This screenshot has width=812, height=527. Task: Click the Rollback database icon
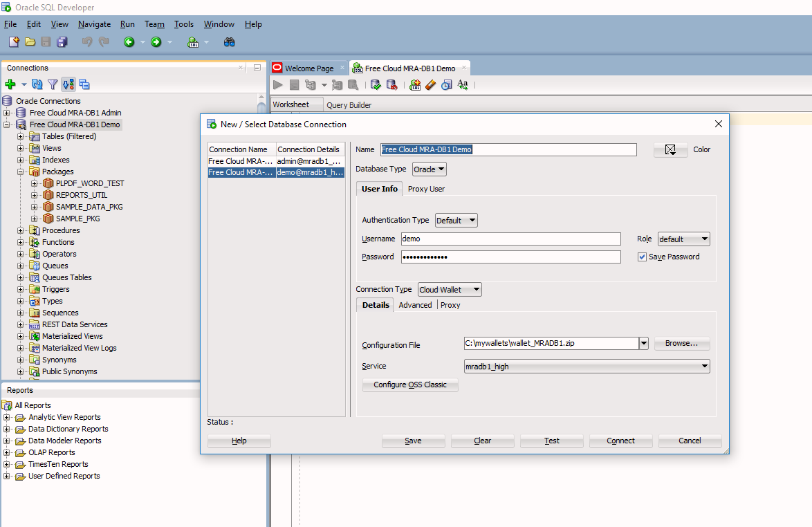[392, 84]
